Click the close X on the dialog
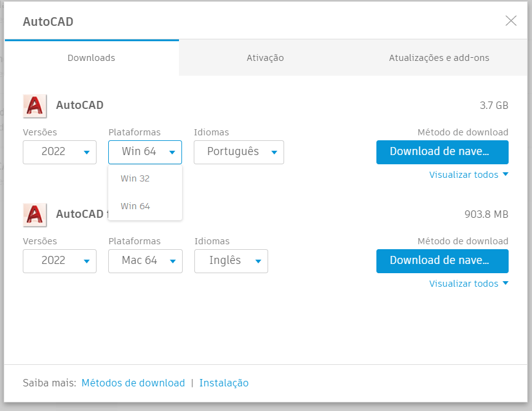The height and width of the screenshot is (411, 532). click(x=510, y=20)
